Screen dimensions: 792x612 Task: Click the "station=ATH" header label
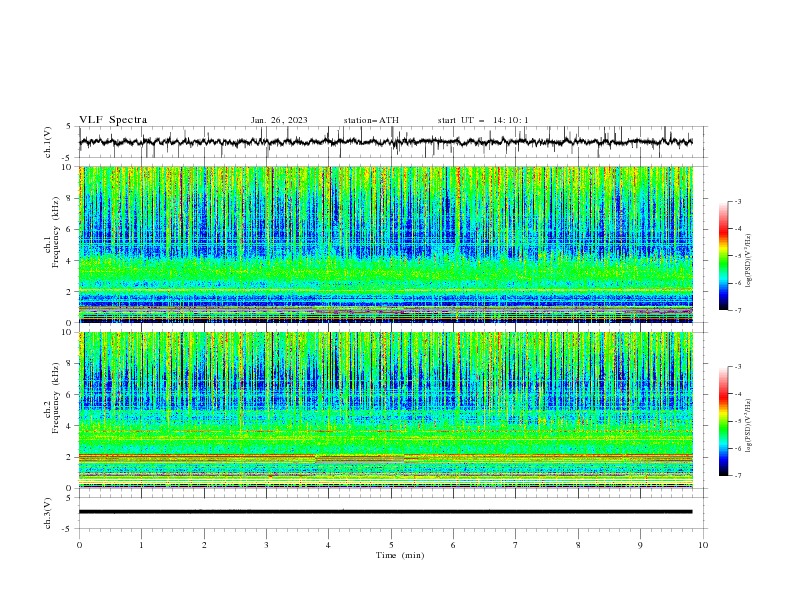(x=371, y=120)
